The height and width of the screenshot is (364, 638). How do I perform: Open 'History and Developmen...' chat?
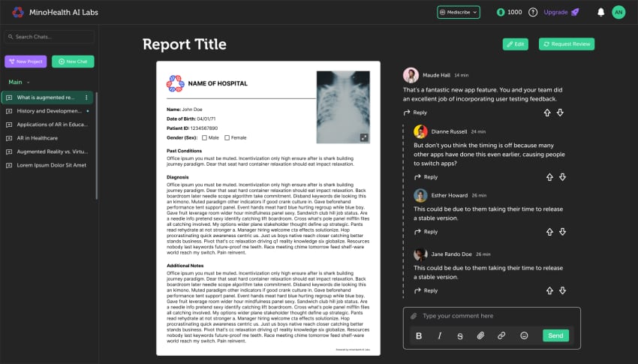point(47,111)
